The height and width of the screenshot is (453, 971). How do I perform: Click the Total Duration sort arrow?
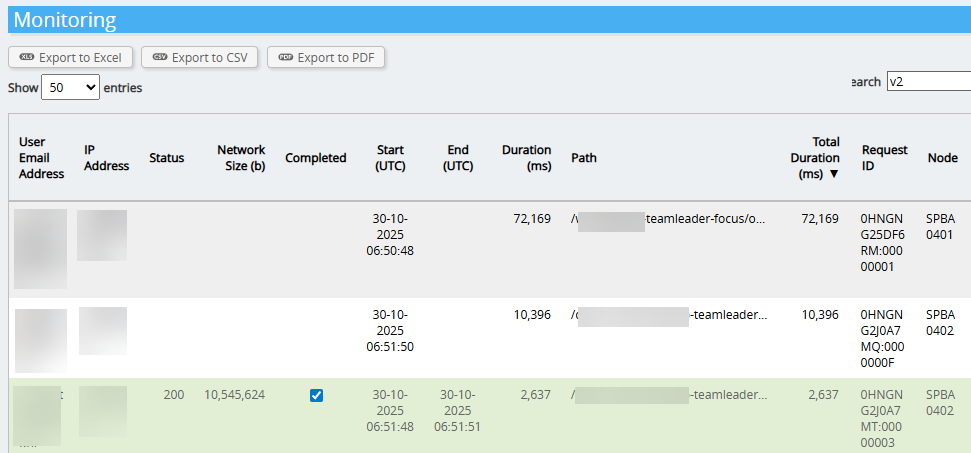tap(834, 174)
